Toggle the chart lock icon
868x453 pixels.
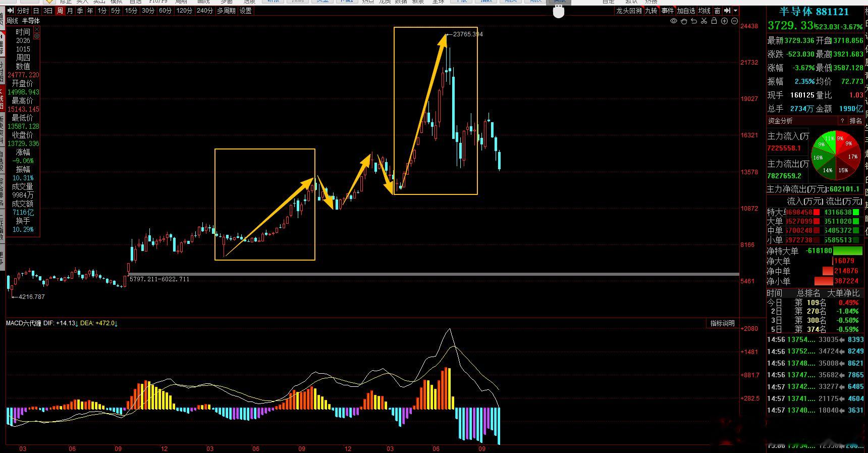pos(714,21)
